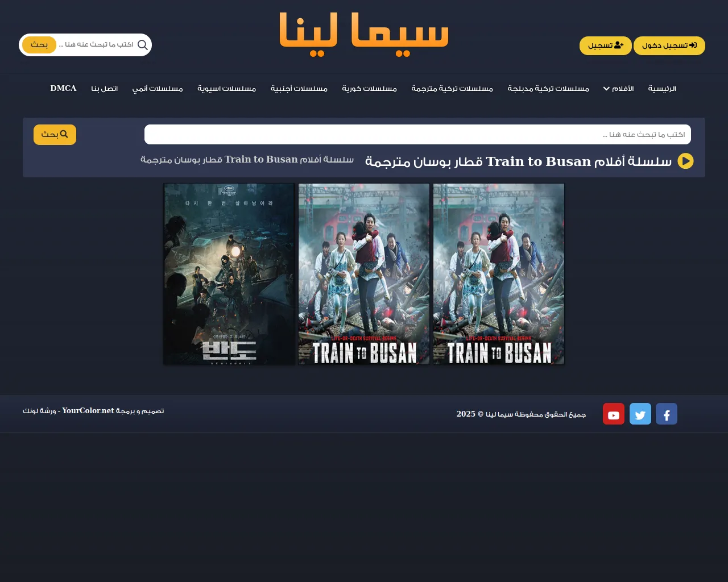The width and height of the screenshot is (728, 582).
Task: Click the copyright text جميع الحقوق محفوظة
Action: click(521, 414)
